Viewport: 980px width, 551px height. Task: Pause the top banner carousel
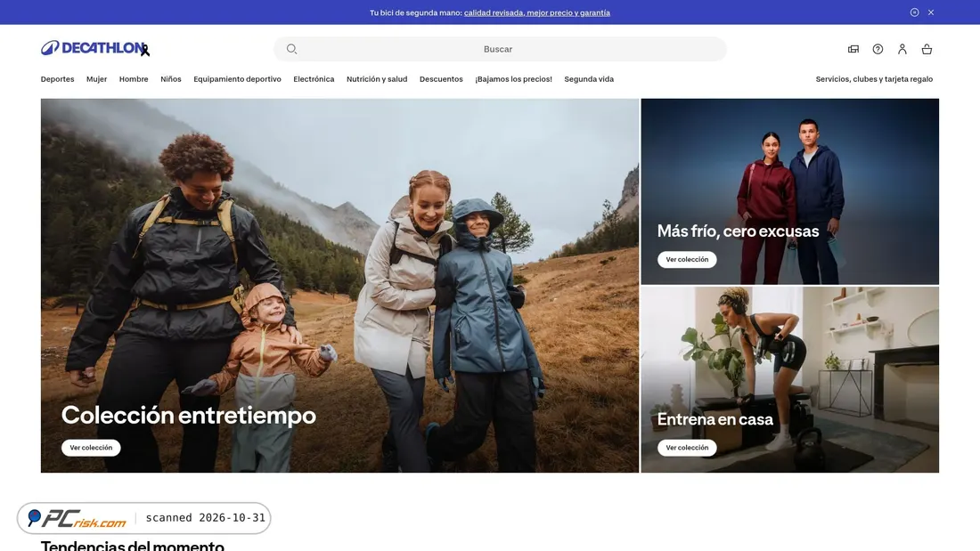(x=914, y=12)
